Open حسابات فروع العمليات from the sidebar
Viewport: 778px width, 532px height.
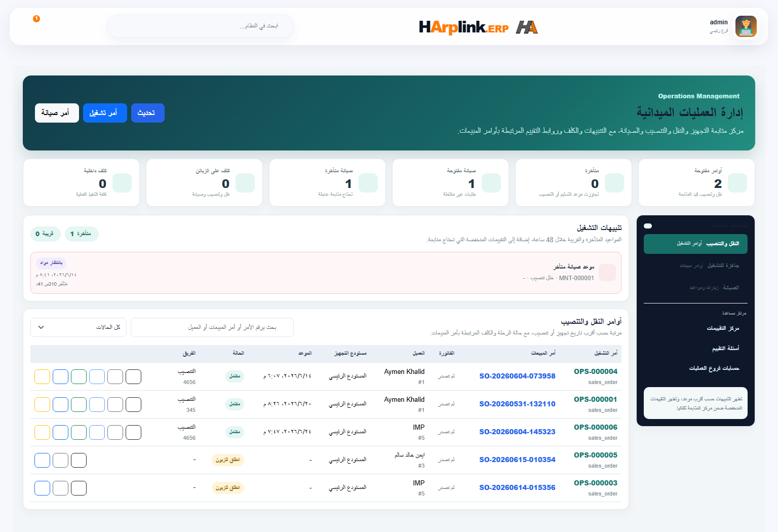coord(714,368)
